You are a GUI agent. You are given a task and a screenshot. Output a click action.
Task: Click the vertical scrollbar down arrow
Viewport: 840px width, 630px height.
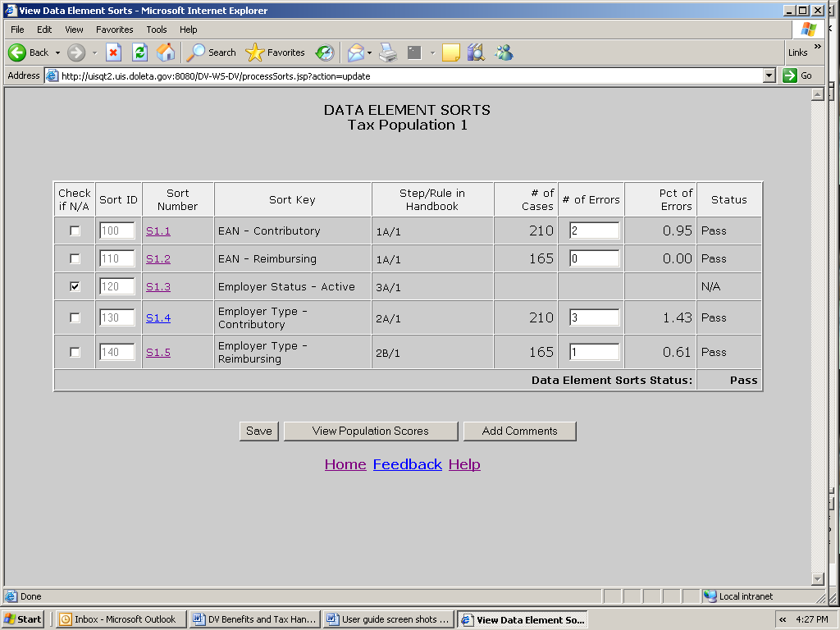[x=817, y=578]
